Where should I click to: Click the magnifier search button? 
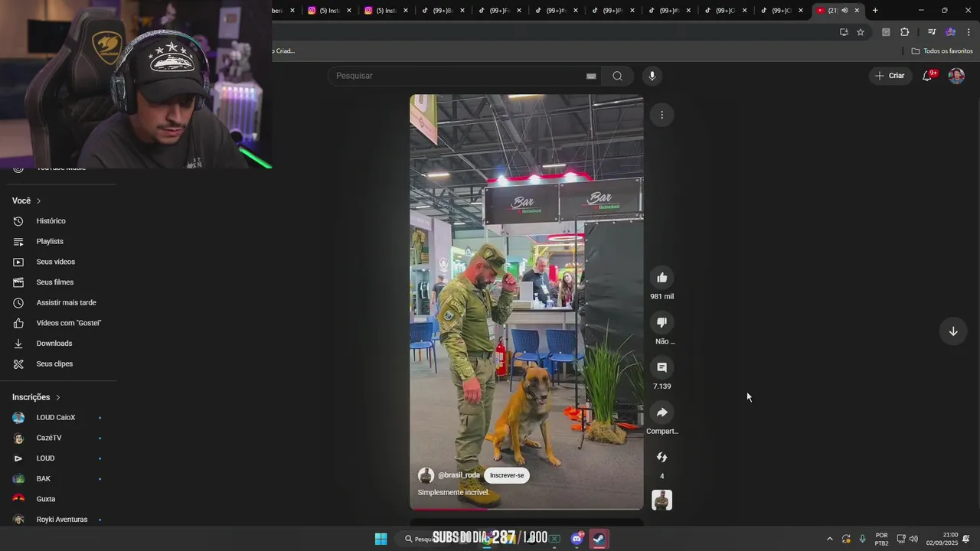pyautogui.click(x=617, y=76)
